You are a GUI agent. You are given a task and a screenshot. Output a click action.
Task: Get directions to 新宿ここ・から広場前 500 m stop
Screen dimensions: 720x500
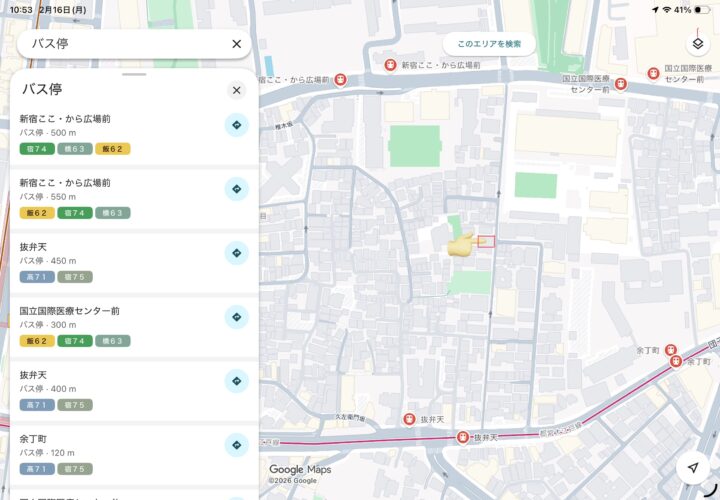[236, 125]
